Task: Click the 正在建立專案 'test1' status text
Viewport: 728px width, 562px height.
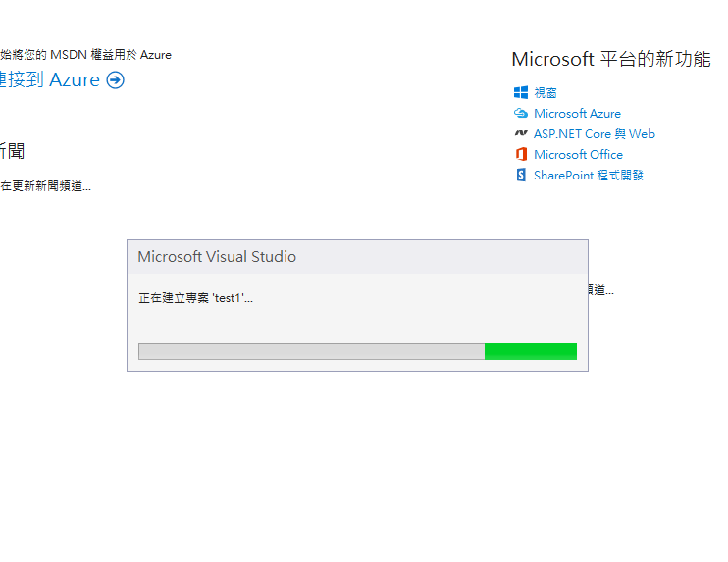Action: pyautogui.click(x=195, y=298)
